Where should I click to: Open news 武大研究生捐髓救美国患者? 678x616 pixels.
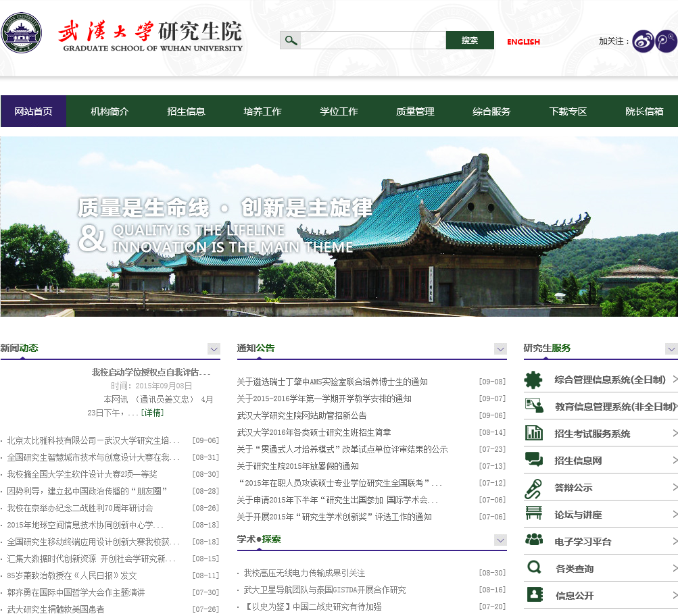pos(56,609)
